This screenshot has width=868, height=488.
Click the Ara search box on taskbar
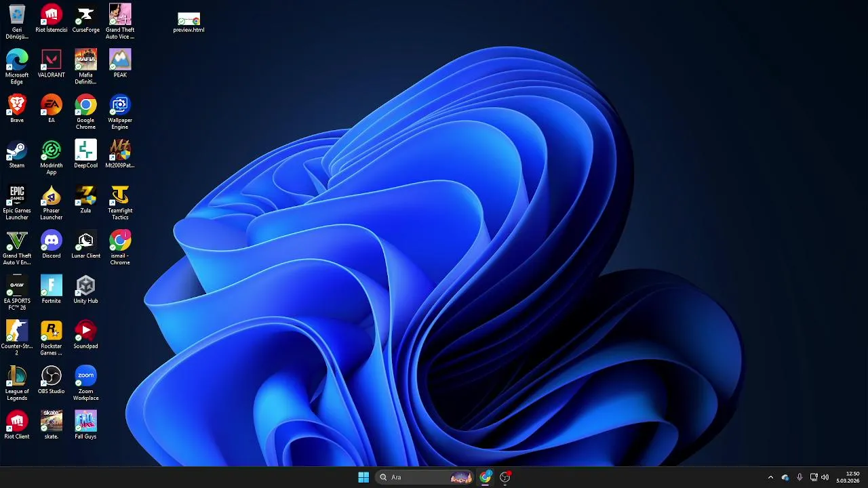point(425,477)
